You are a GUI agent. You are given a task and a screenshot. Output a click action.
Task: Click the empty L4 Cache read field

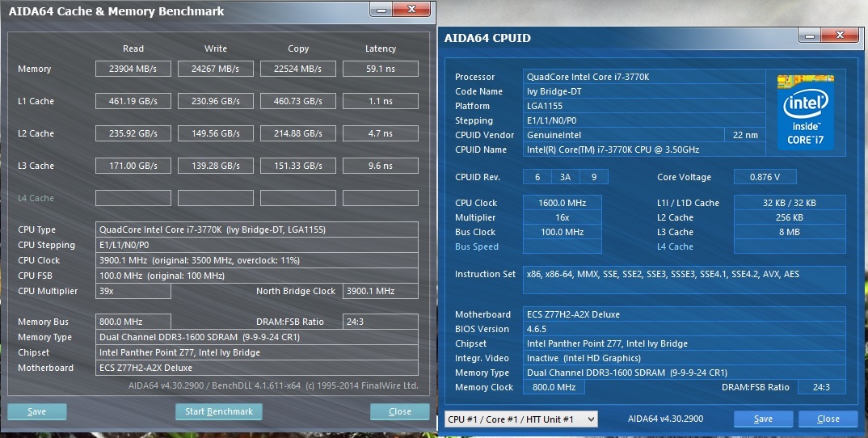point(133,198)
